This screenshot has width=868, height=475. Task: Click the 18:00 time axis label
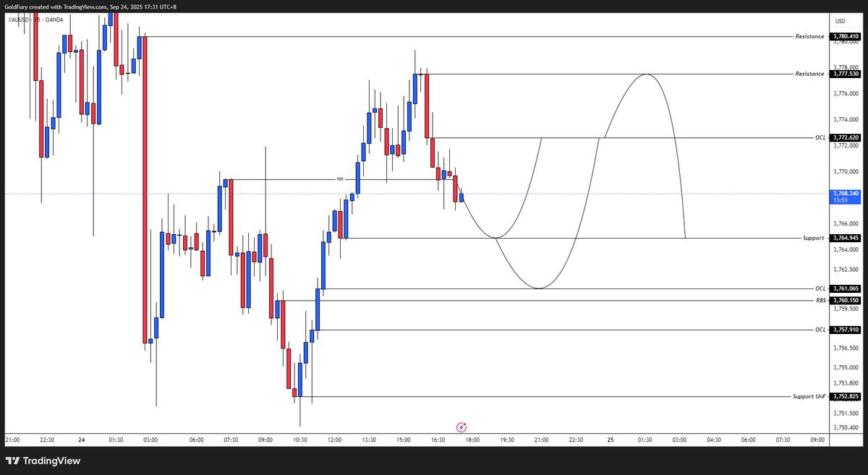coord(472,440)
